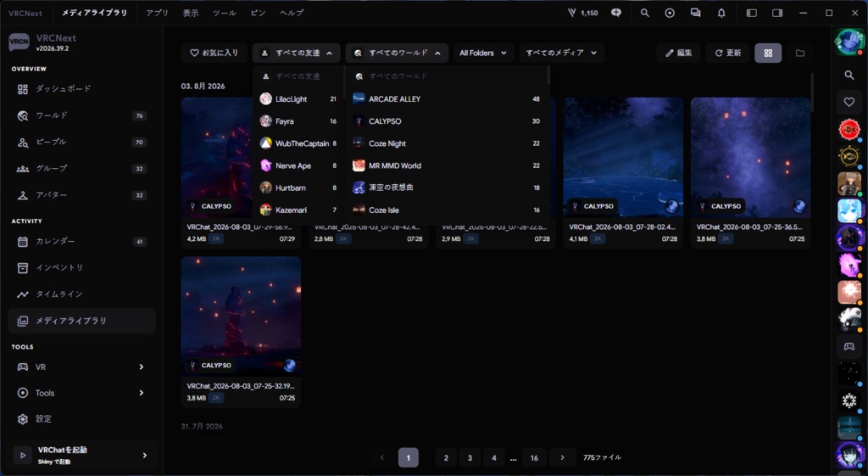Filter by world MR MMD World
Image resolution: width=868 pixels, height=476 pixels.
(447, 165)
